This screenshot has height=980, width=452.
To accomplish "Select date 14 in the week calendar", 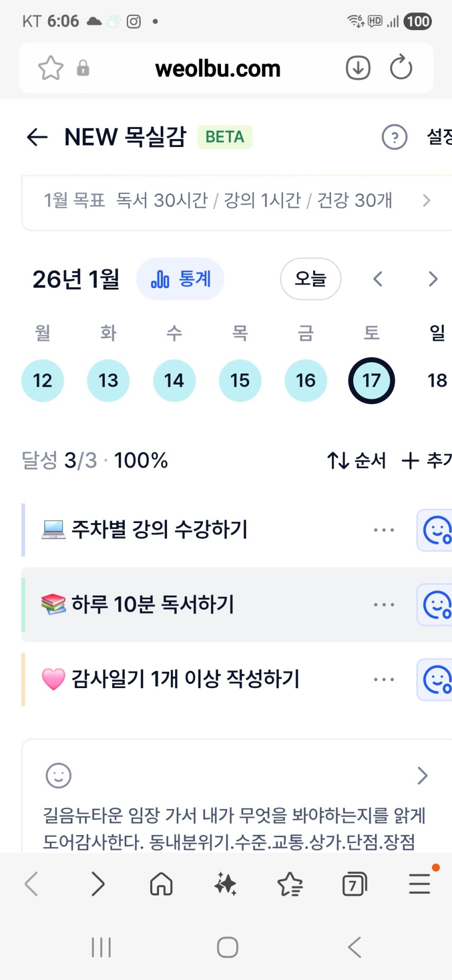I will [x=174, y=380].
